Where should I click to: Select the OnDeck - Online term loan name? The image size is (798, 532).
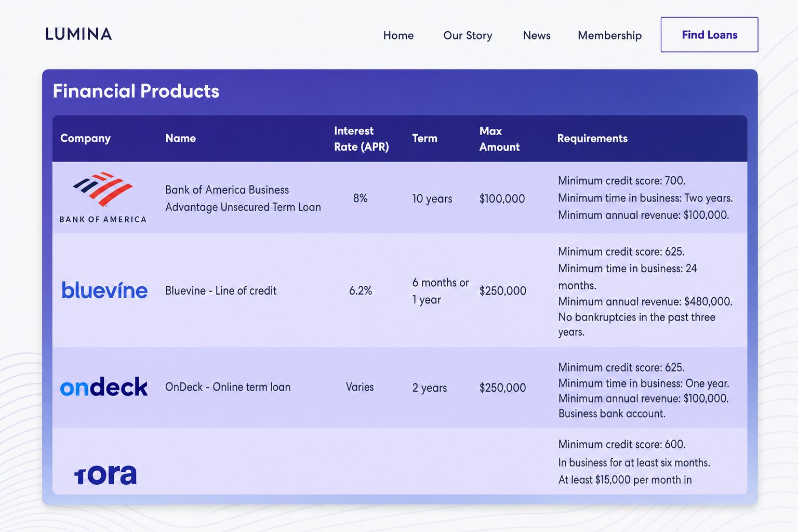228,387
